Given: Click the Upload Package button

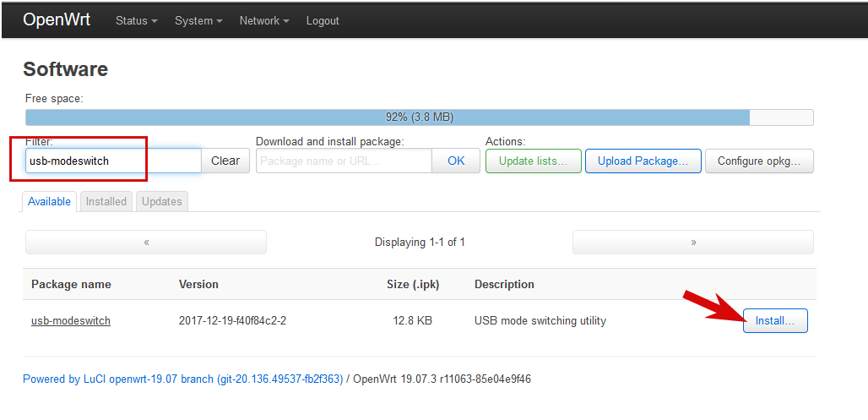Looking at the screenshot, I should [643, 161].
